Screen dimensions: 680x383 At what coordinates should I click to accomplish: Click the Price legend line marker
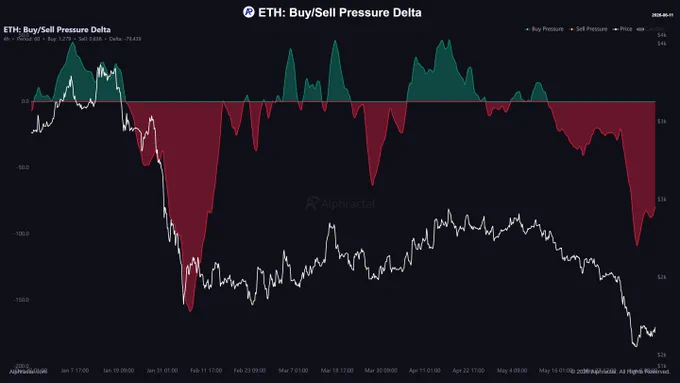coord(615,29)
